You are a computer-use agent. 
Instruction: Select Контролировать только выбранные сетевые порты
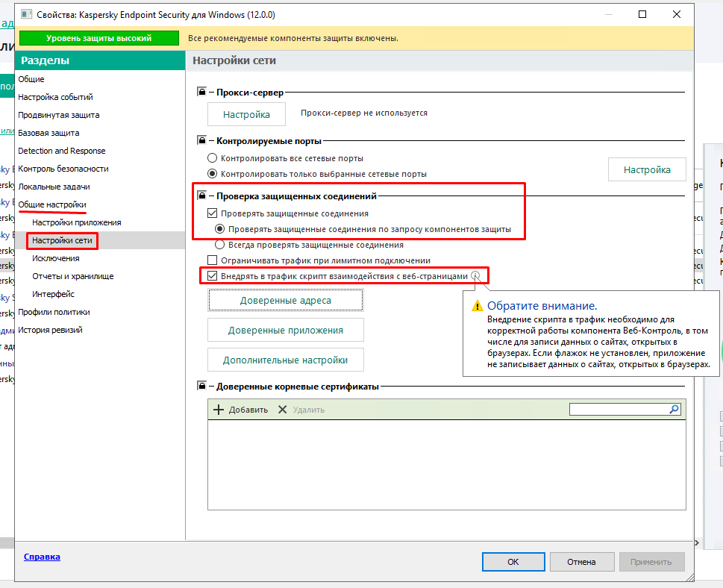click(x=212, y=174)
